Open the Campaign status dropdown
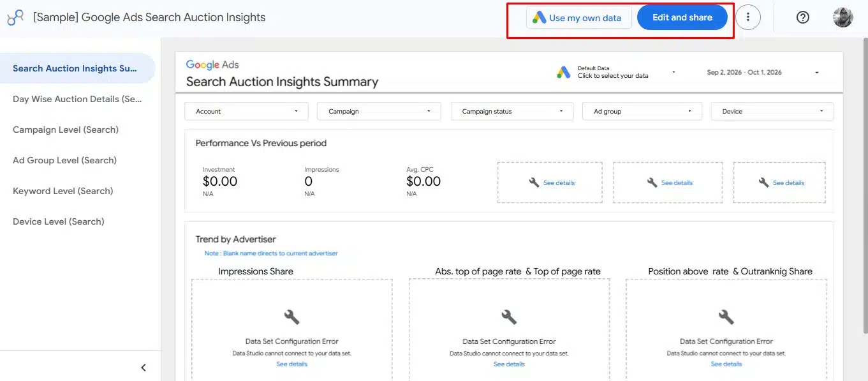The width and height of the screenshot is (868, 381). click(512, 111)
